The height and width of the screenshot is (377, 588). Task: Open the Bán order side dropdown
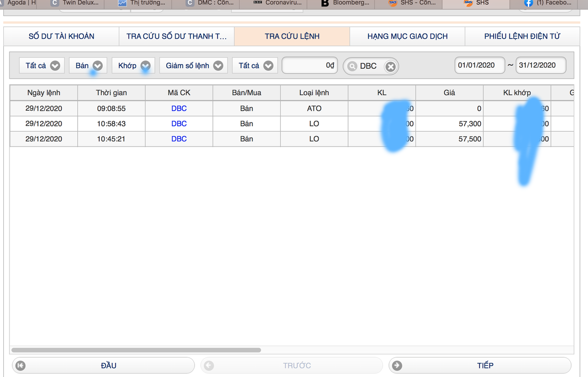(x=88, y=66)
